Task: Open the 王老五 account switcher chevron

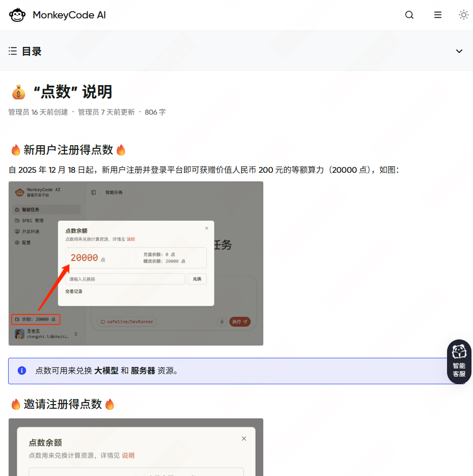Action: click(77, 334)
